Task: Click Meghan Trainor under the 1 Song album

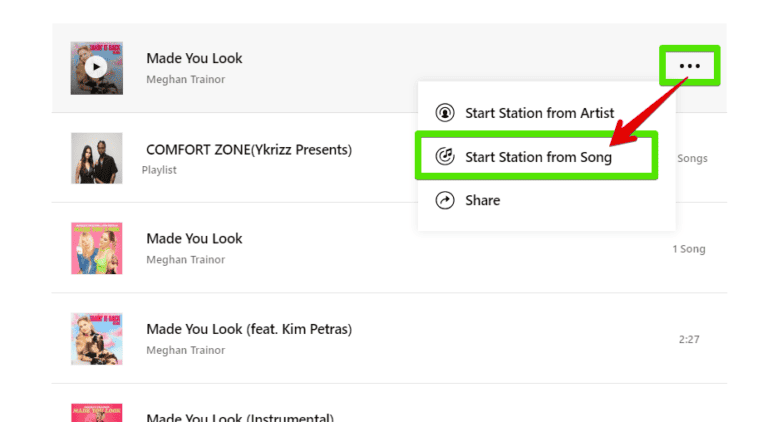Action: 185,260
